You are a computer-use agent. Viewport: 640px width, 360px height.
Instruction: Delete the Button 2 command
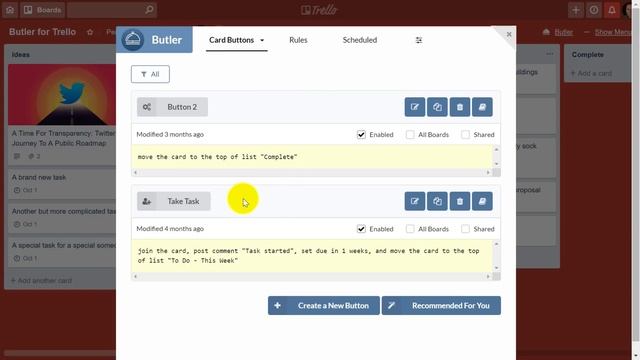click(x=460, y=107)
